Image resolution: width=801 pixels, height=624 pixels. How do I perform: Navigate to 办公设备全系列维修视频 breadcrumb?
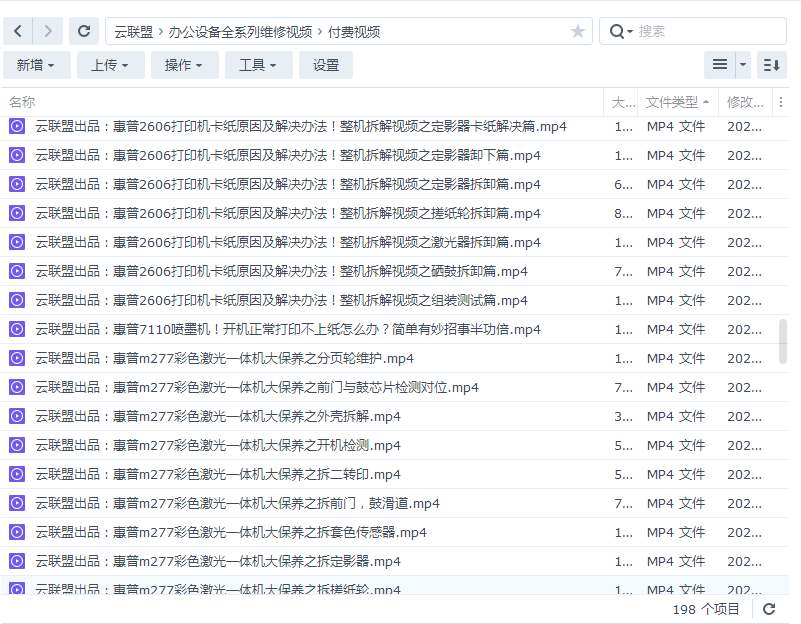click(240, 32)
